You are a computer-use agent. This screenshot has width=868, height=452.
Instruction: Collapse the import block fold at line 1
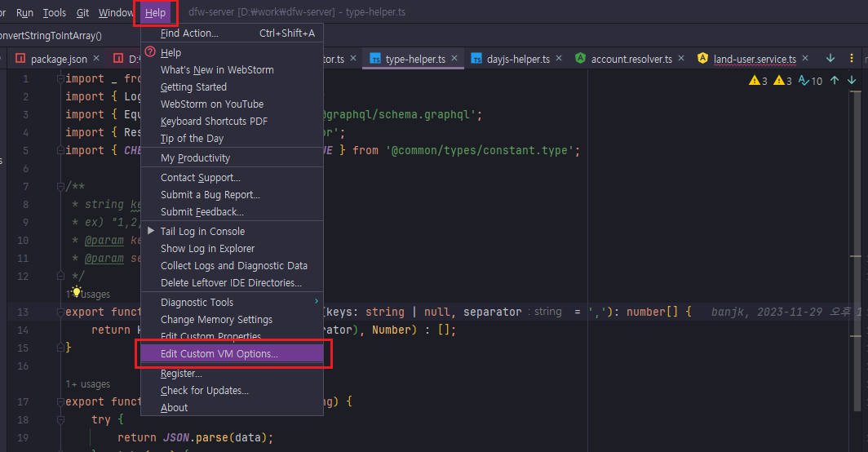[x=60, y=78]
